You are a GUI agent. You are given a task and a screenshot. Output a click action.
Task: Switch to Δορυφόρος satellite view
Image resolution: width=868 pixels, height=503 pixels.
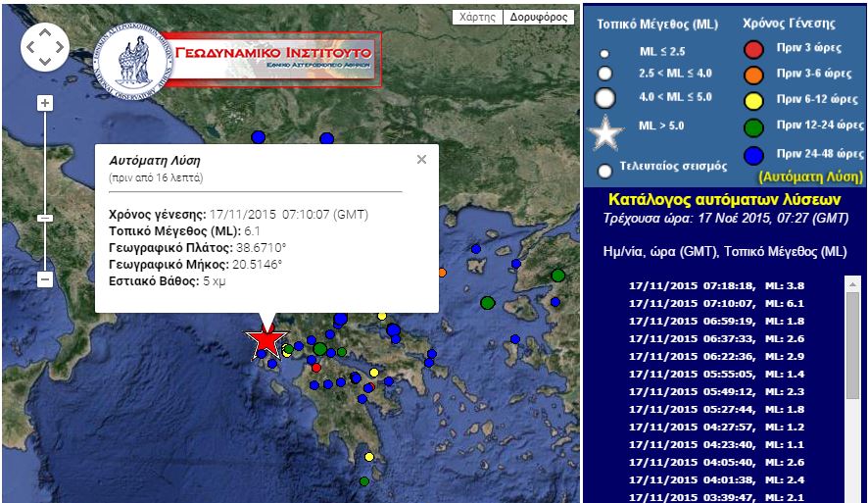[x=539, y=17]
